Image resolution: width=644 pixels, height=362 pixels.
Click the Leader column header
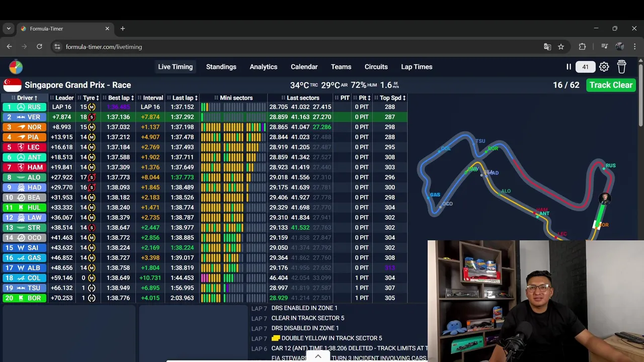point(61,98)
